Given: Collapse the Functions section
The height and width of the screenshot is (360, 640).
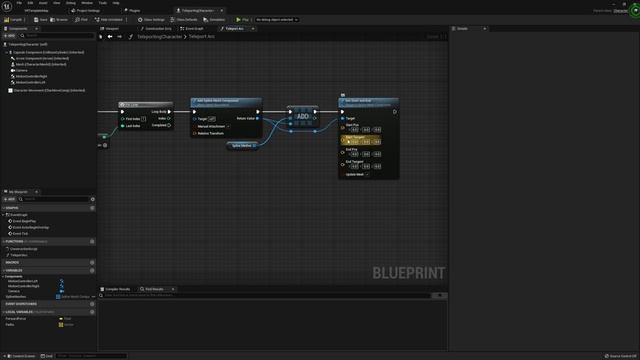Looking at the screenshot, I should pyautogui.click(x=4, y=242).
